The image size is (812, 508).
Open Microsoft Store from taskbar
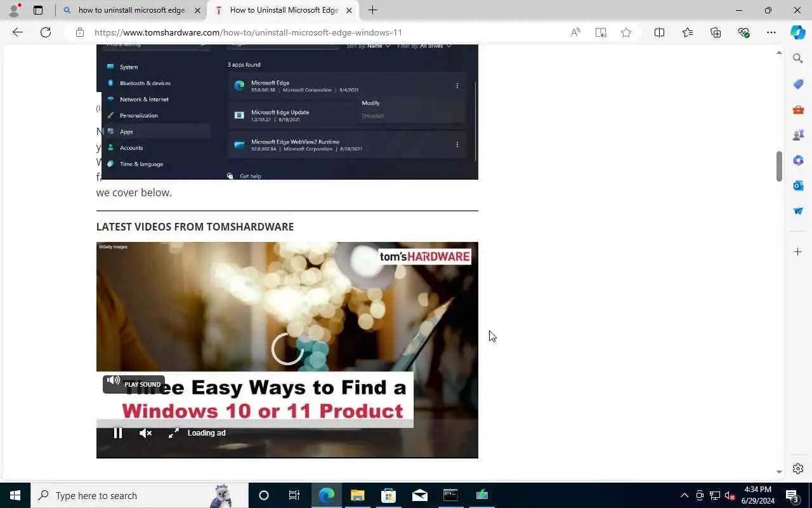click(x=389, y=495)
